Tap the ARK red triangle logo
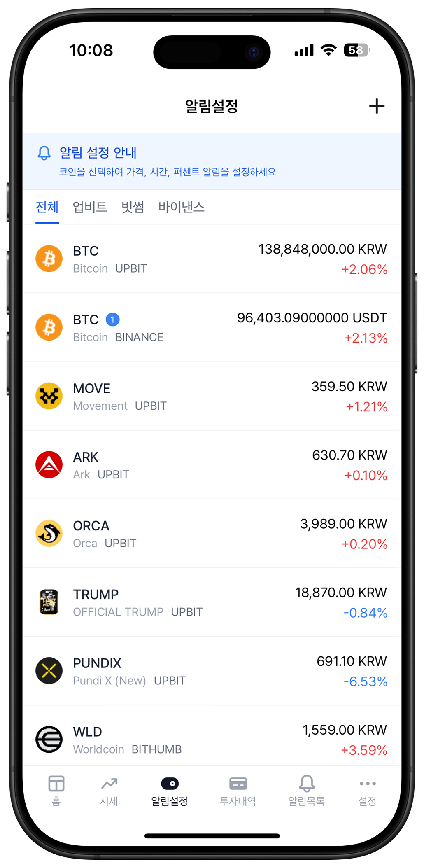This screenshot has height=868, width=424. (x=49, y=465)
